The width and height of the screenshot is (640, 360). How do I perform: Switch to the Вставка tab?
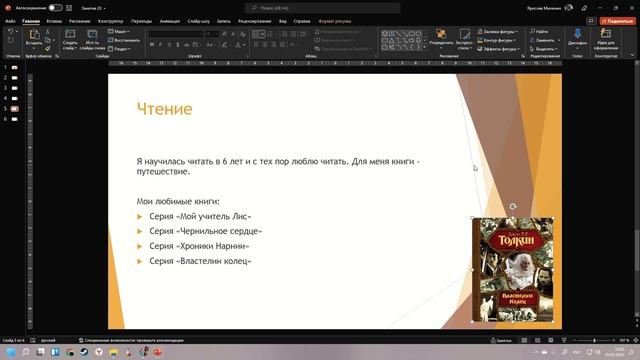click(54, 21)
